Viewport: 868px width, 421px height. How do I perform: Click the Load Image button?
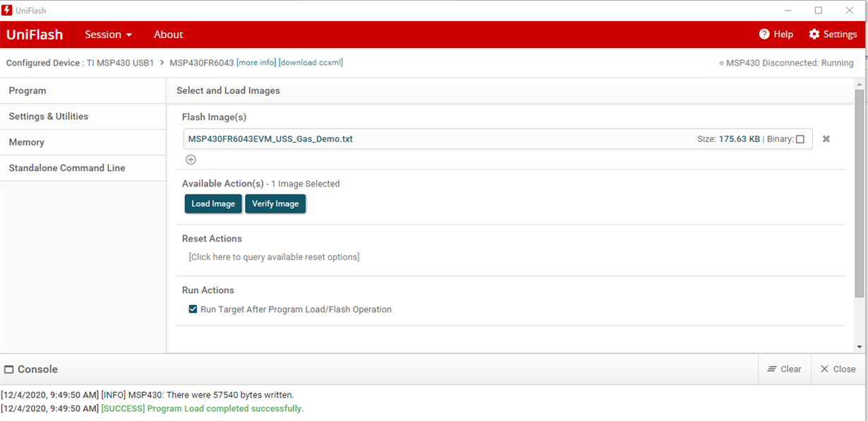pyautogui.click(x=213, y=203)
